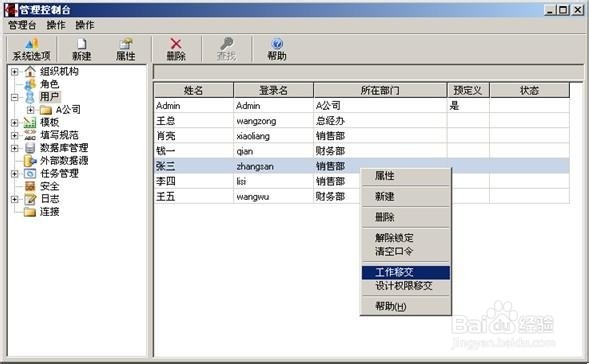
Task: Expand the 组织机构 tree node
Action: pos(14,71)
